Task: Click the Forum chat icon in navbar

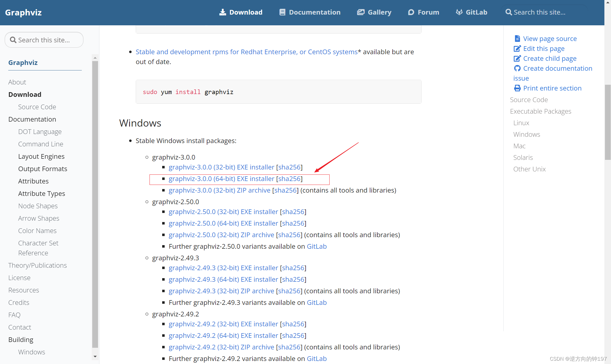Action: coord(411,12)
